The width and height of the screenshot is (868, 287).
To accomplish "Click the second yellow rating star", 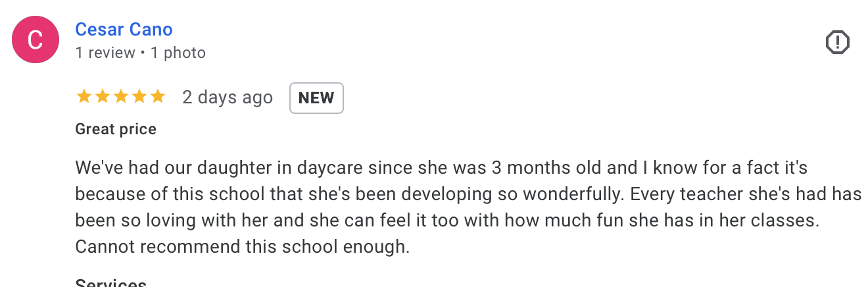I will tap(102, 97).
